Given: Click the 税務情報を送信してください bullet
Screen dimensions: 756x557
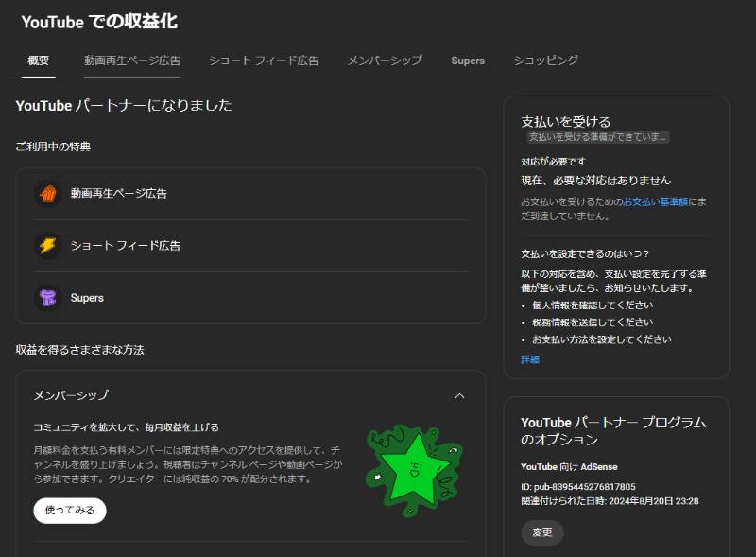Looking at the screenshot, I should (593, 322).
